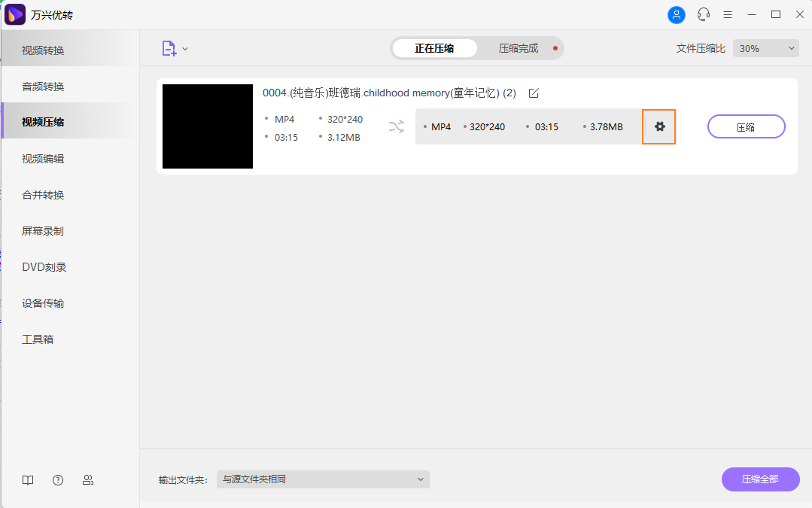The height and width of the screenshot is (508, 812).
Task: Switch to the 压缩完成 tab
Action: 517,47
